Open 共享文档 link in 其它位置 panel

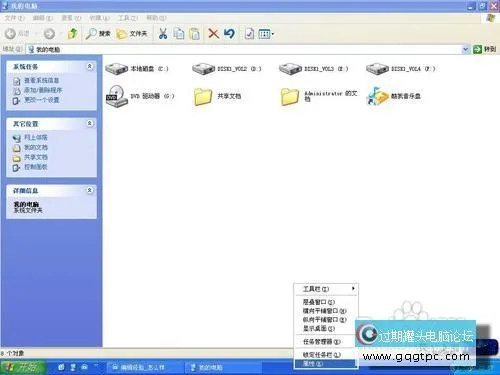[x=36, y=157]
